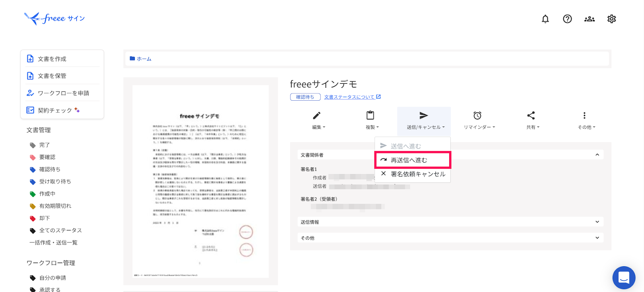Open 一括作成・送信一覧 in sidebar

coord(54,242)
